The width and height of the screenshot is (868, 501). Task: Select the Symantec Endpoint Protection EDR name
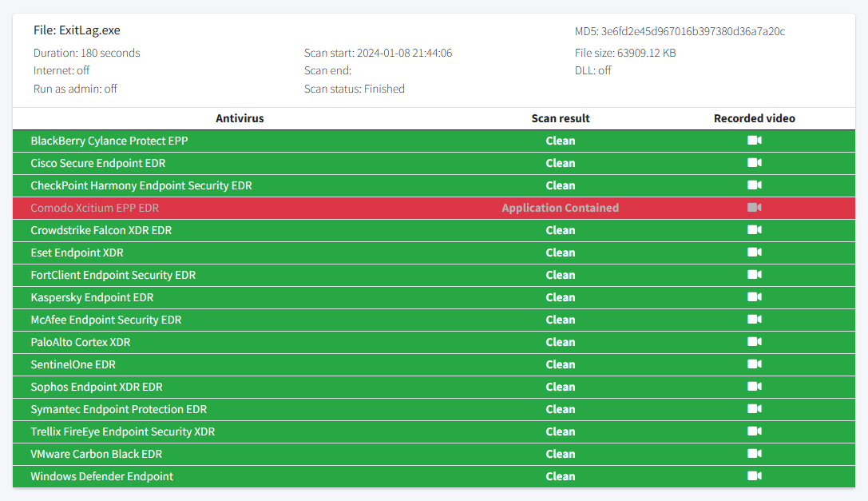118,410
